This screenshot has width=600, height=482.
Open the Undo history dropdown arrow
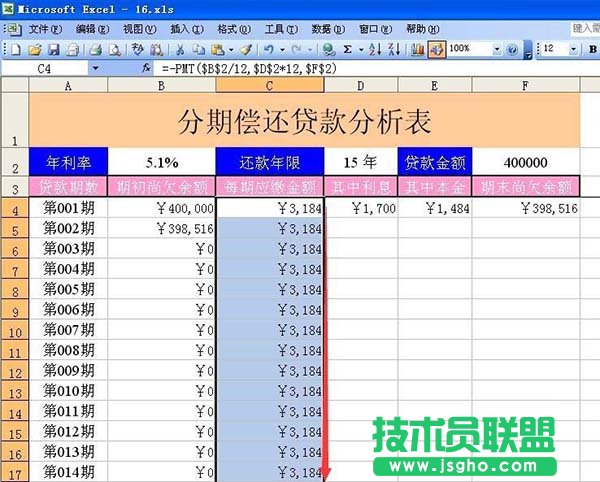point(282,49)
